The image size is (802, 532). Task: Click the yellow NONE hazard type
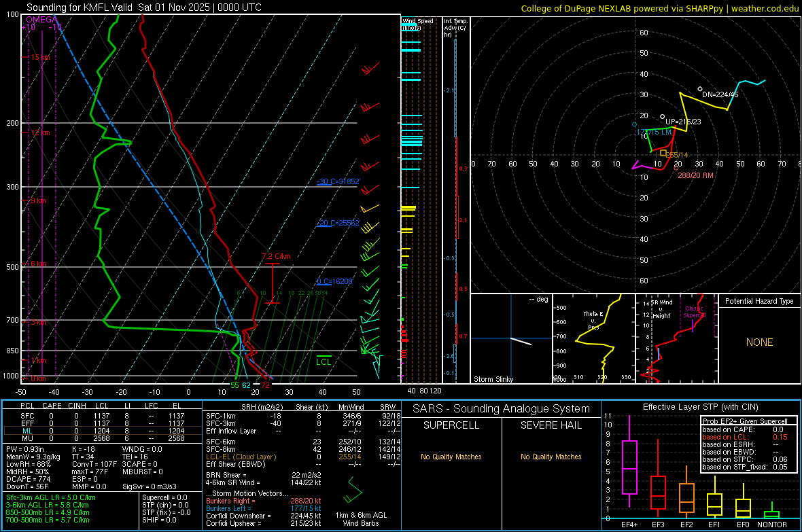coord(759,342)
